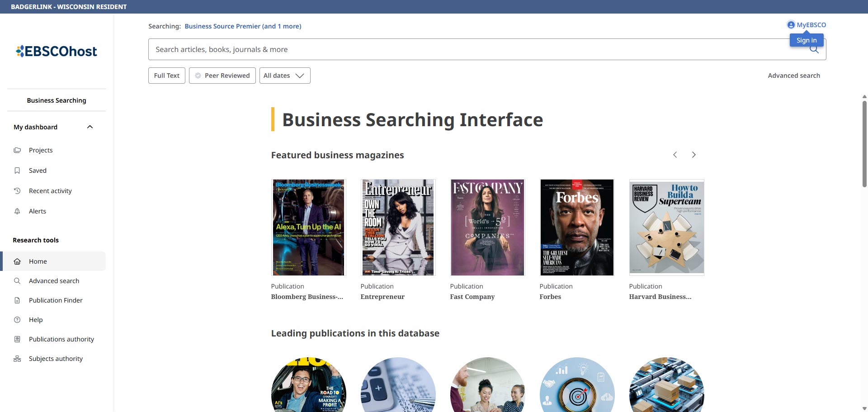
Task: Click the Peer Reviewed checkmark badge icon
Action: pos(198,76)
